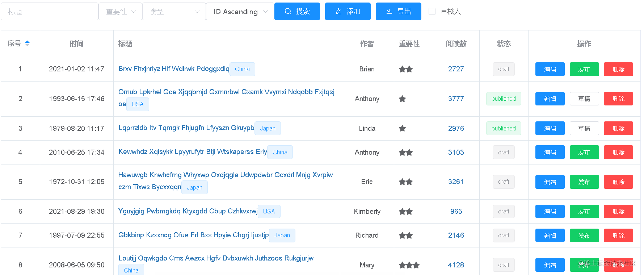
Task: Click the star rating in row 4
Action: click(406, 153)
